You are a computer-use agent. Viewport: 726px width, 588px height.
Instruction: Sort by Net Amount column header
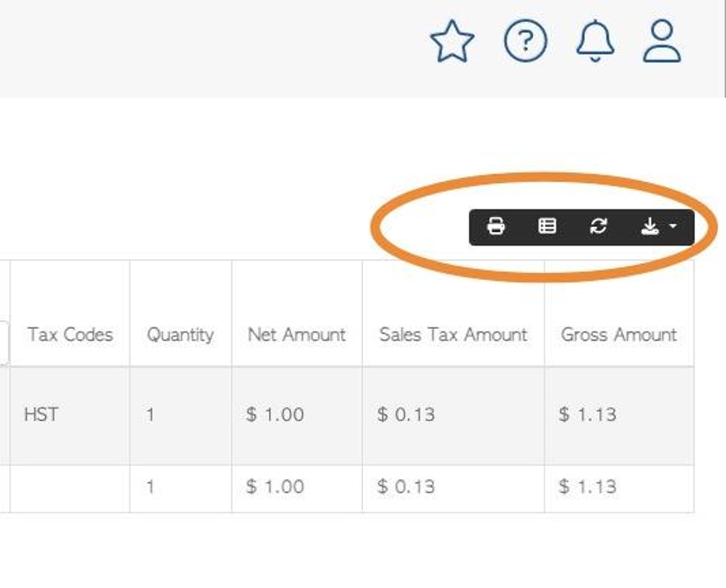[x=297, y=334]
